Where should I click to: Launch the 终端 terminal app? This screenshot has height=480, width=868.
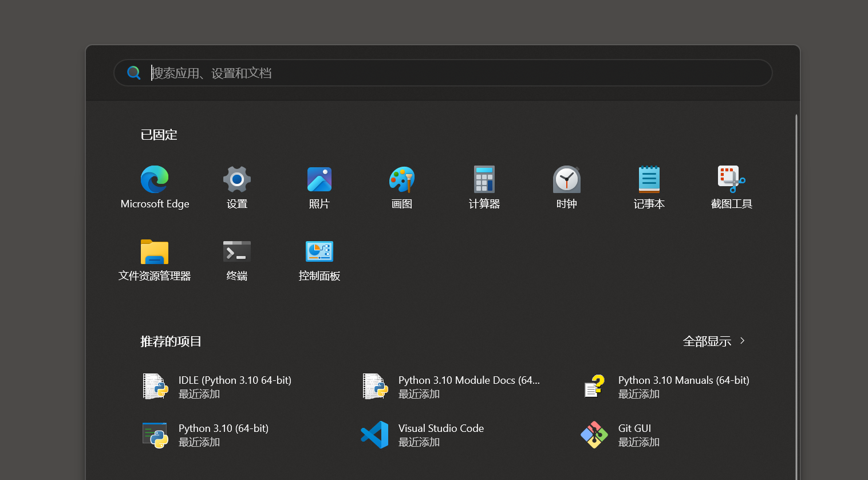(x=237, y=260)
